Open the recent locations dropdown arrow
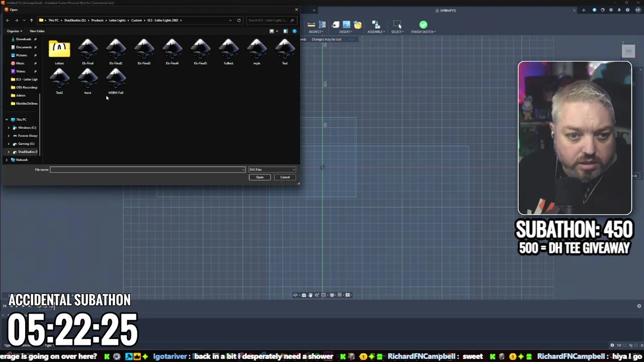Viewport: 644px width, 362px height. (x=24, y=20)
